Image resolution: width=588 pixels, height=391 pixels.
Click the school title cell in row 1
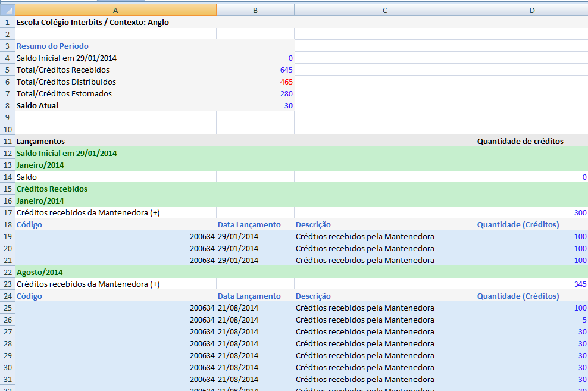point(93,22)
